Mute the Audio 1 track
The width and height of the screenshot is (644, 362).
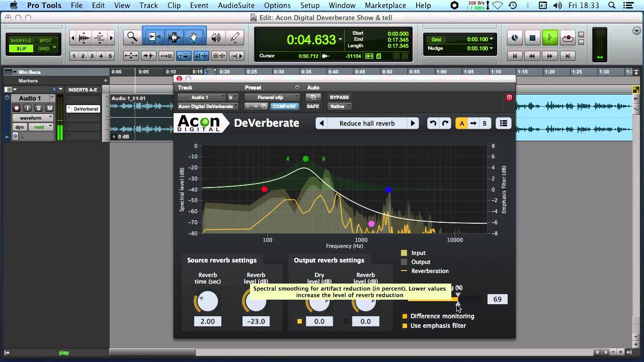[49, 108]
